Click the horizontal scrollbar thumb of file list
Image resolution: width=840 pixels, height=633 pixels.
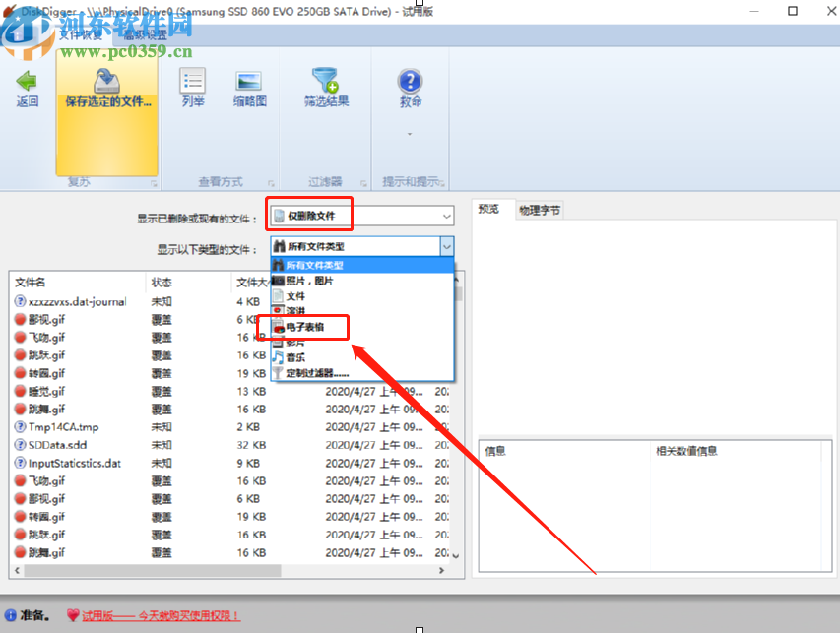tap(153, 571)
